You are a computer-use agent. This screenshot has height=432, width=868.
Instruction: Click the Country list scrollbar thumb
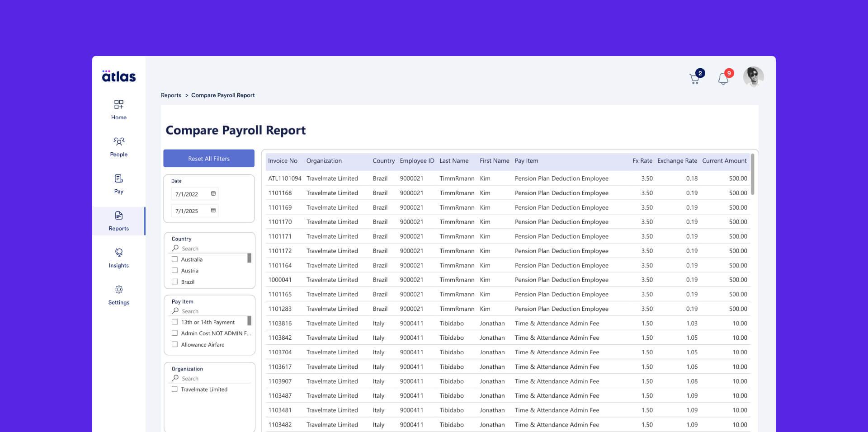[x=249, y=258]
